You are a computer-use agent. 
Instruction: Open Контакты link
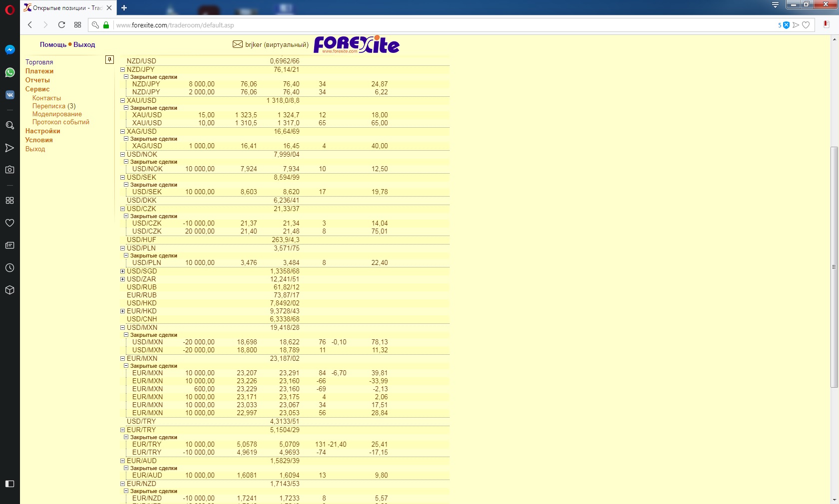[x=46, y=98]
